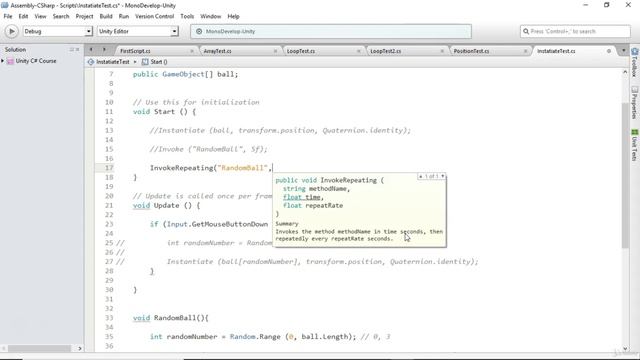Close the PositionTest.cs tab
640x360 pixels.
click(525, 51)
